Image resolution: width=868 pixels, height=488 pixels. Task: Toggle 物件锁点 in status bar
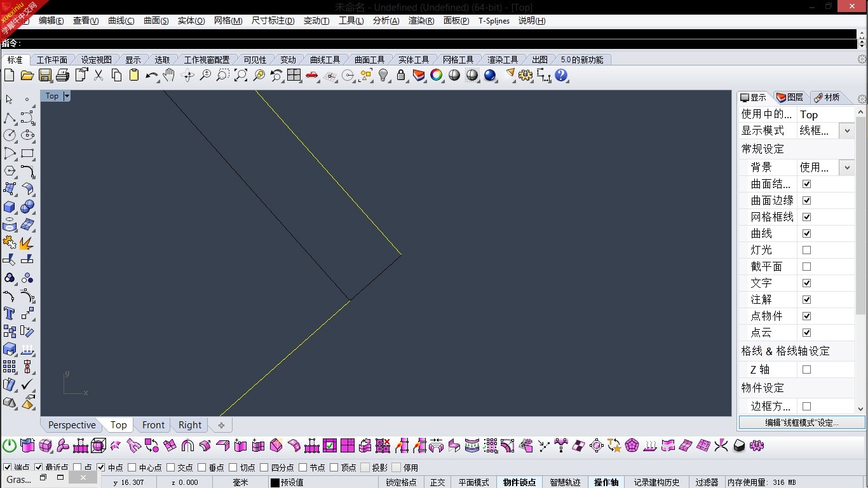pyautogui.click(x=519, y=482)
